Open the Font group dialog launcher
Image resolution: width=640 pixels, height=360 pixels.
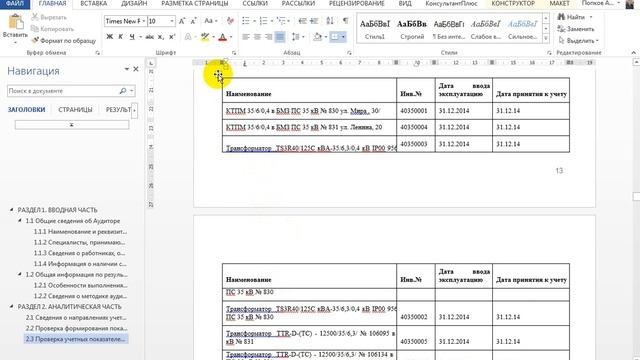[x=234, y=53]
